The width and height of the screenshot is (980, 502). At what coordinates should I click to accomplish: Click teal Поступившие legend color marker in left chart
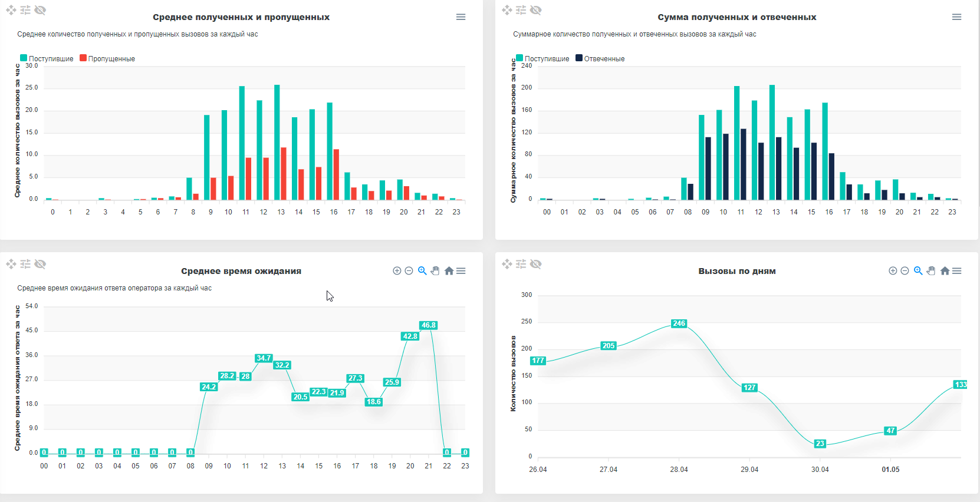24,58
